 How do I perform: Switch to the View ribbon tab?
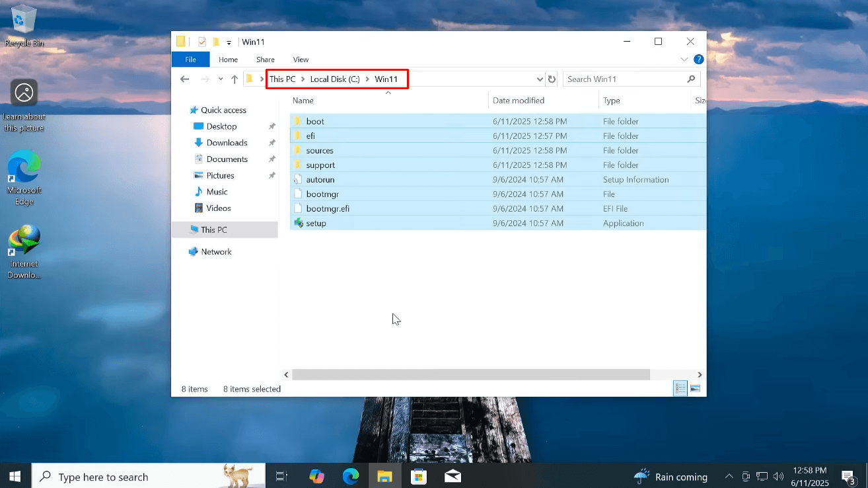[301, 59]
